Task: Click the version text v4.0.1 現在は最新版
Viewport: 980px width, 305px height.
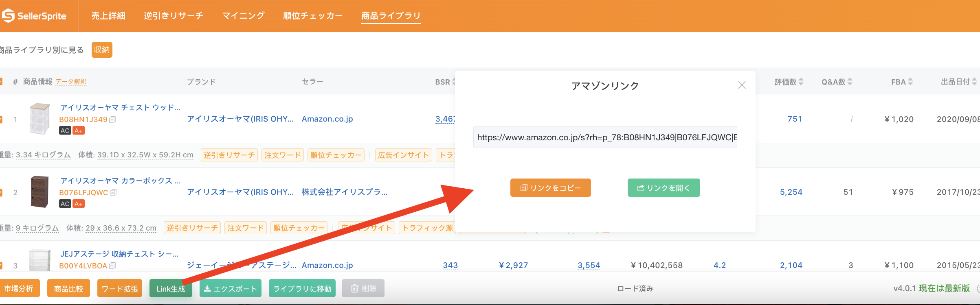Action: [932, 288]
